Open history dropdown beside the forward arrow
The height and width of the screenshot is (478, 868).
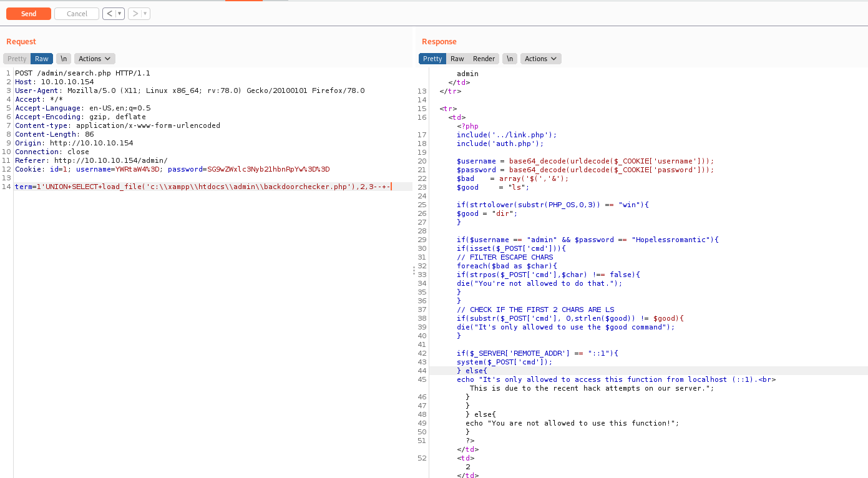pos(145,14)
